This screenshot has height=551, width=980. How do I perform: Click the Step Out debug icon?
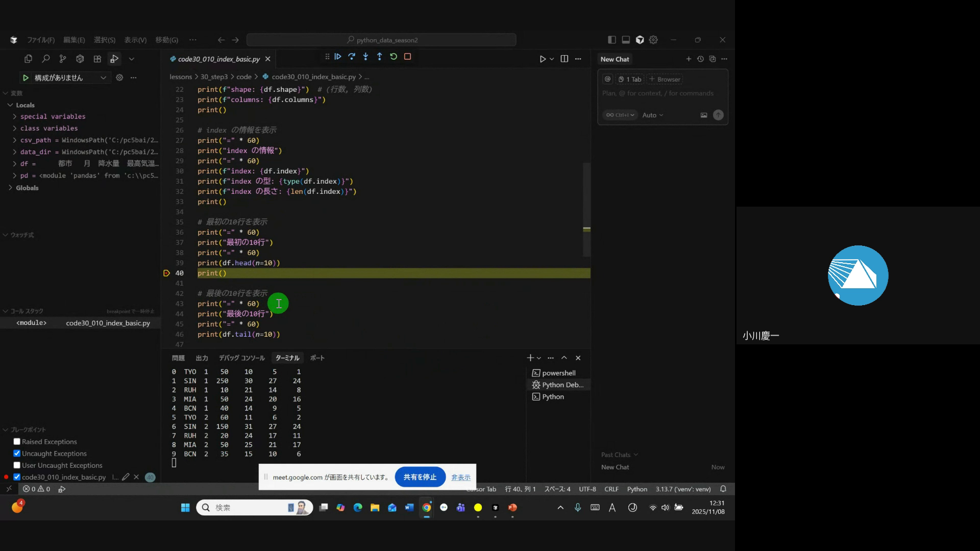(x=379, y=57)
